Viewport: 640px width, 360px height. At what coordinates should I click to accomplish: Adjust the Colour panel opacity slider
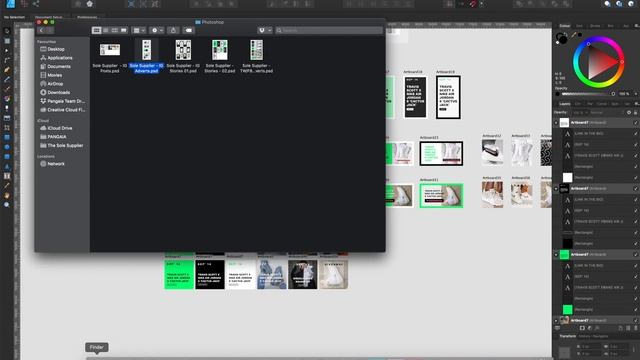click(x=588, y=94)
